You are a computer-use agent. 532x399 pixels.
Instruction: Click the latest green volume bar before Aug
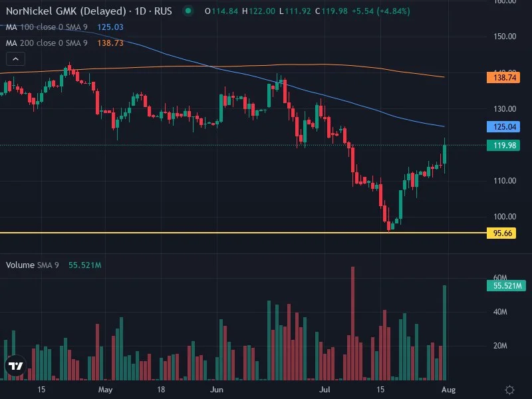tap(444, 333)
